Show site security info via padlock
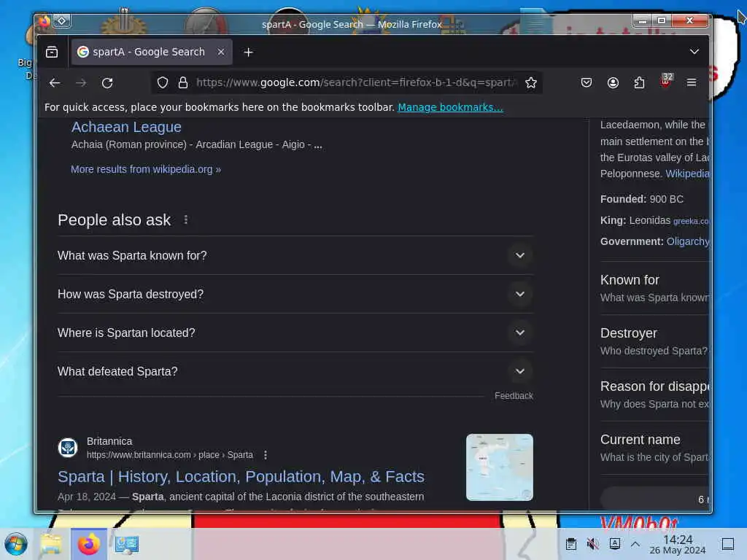Viewport: 747px width, 560px height. coord(183,83)
